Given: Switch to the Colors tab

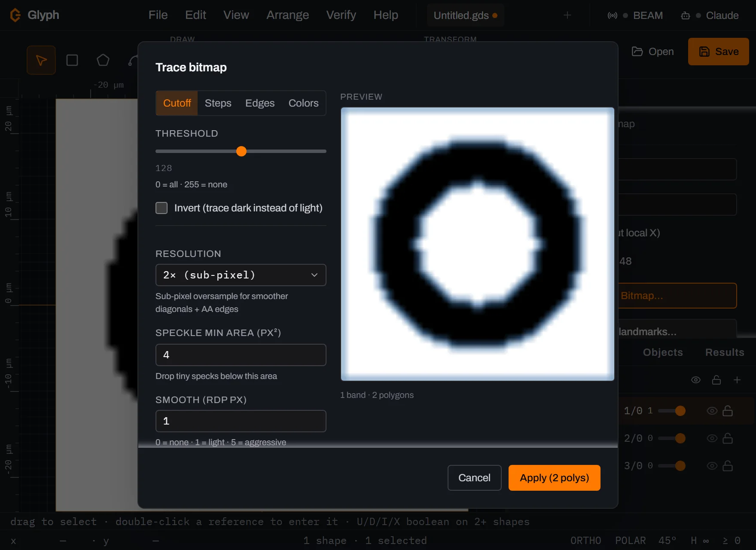Looking at the screenshot, I should tap(303, 103).
